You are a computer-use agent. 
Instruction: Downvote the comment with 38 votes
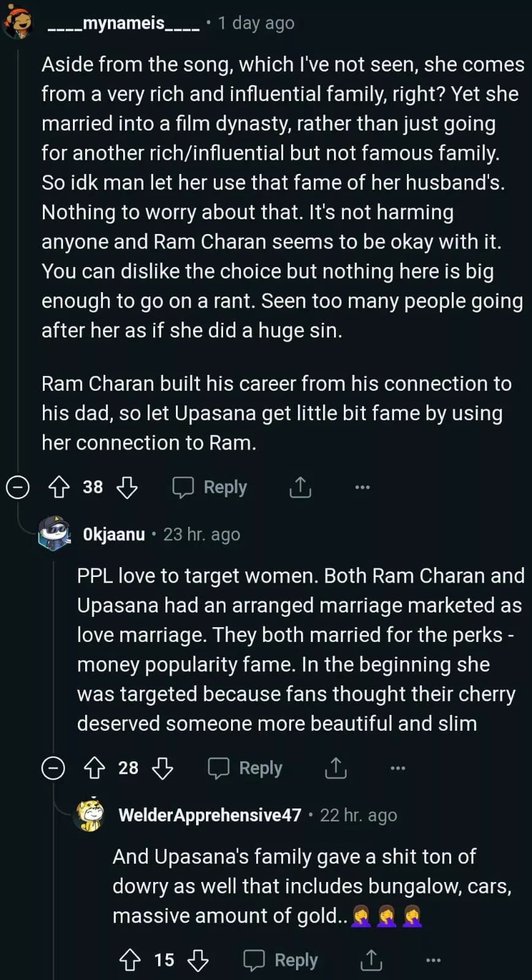coord(127,488)
